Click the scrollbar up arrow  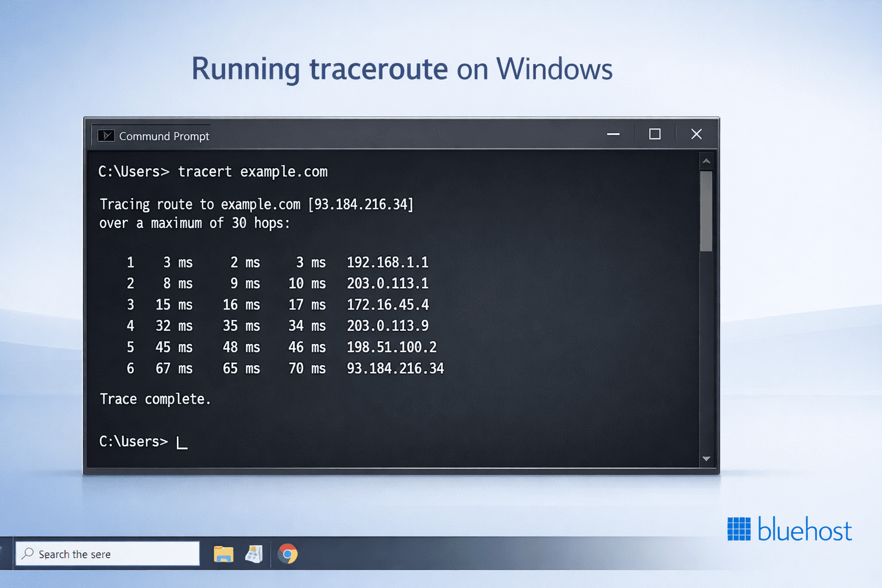click(x=707, y=160)
